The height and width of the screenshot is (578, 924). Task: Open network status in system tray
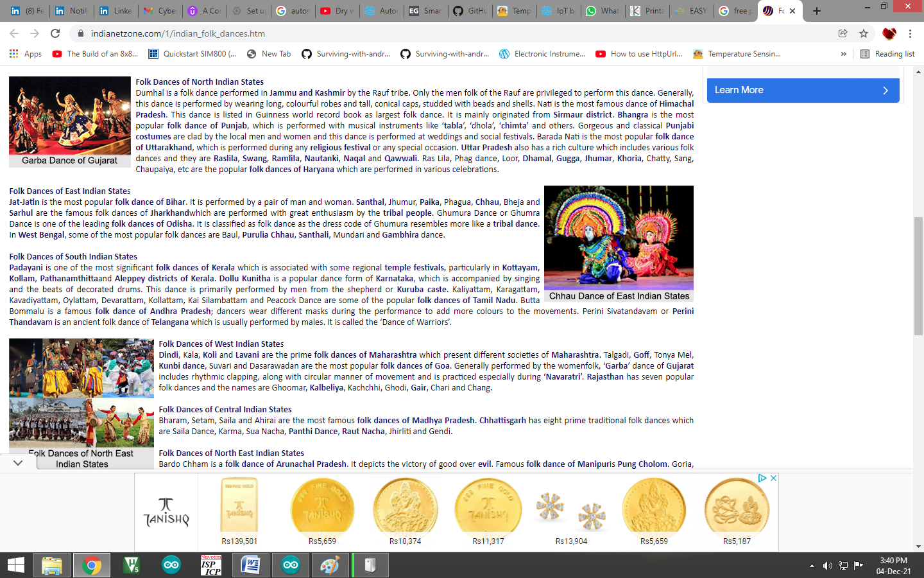[843, 566]
